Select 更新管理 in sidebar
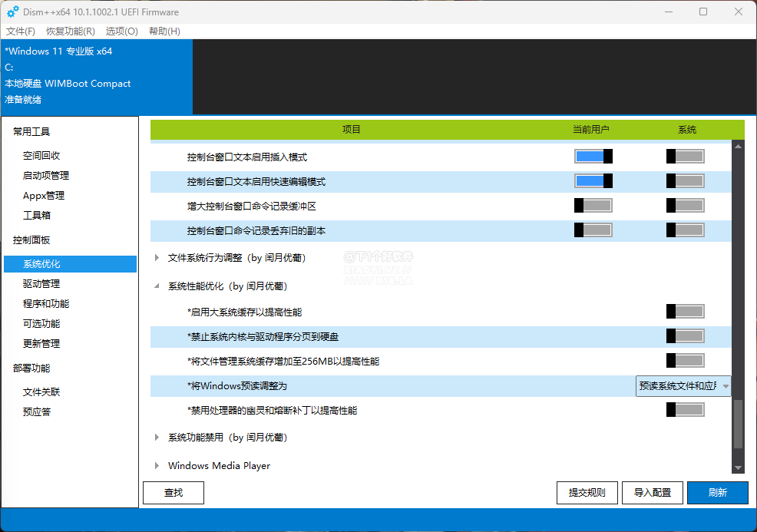The height and width of the screenshot is (532, 757). pos(41,344)
